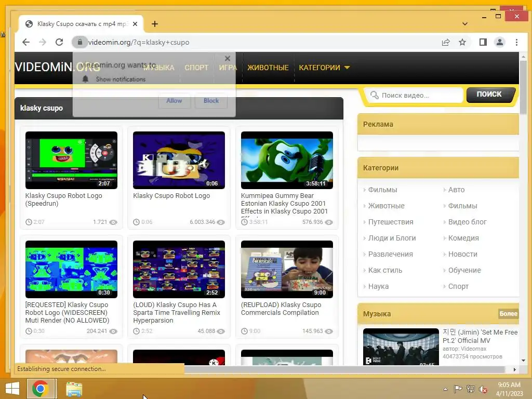Open the WIDESCREEN Muti Render video thumbnail
532x399 pixels.
pyautogui.click(x=71, y=270)
